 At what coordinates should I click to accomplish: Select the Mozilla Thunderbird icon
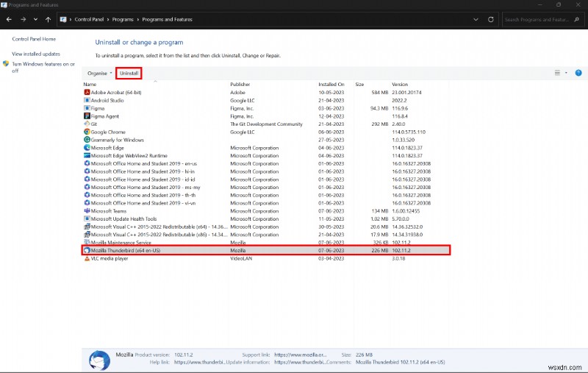(x=87, y=250)
